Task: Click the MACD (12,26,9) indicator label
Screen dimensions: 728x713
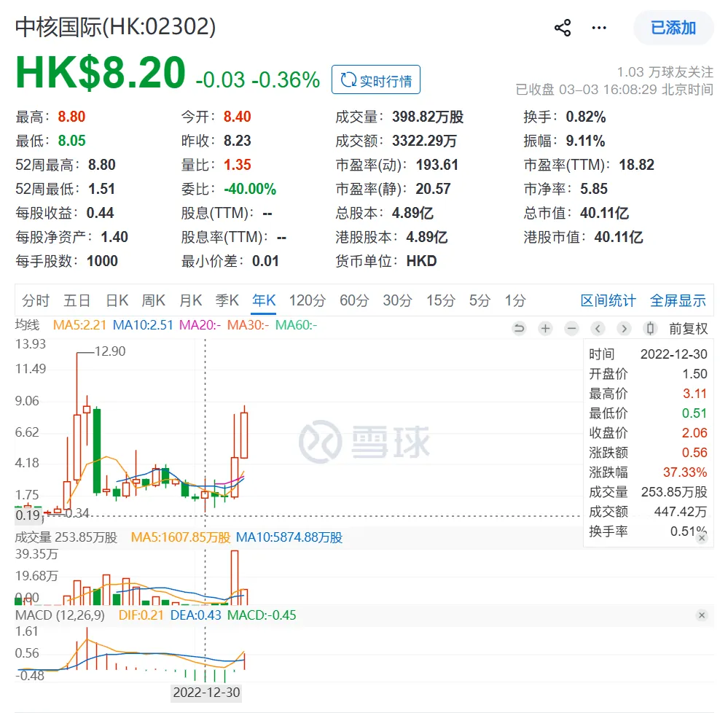Action: pyautogui.click(x=60, y=615)
